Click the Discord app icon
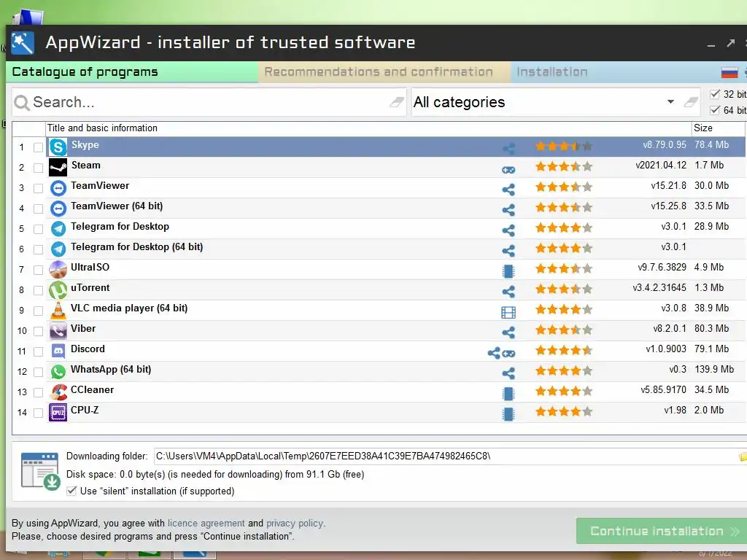Viewport: 747px width, 560px height. (x=58, y=351)
